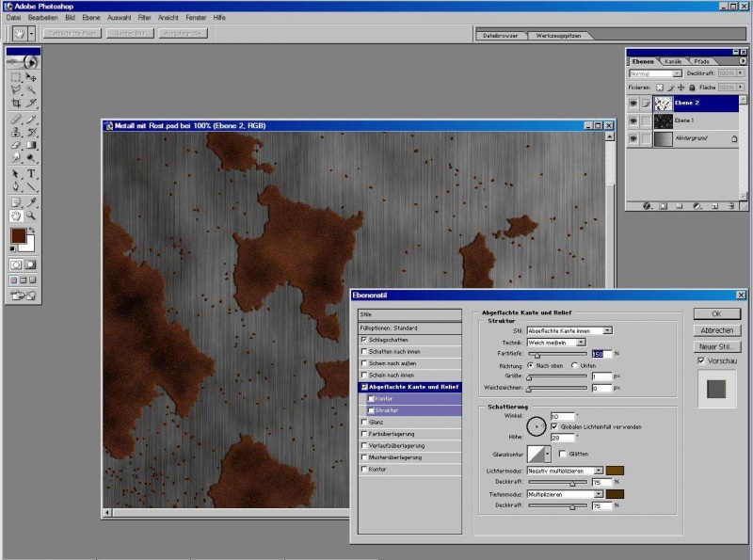Hide the Ebene 1 layer
Screen dimensions: 753x560
point(633,120)
